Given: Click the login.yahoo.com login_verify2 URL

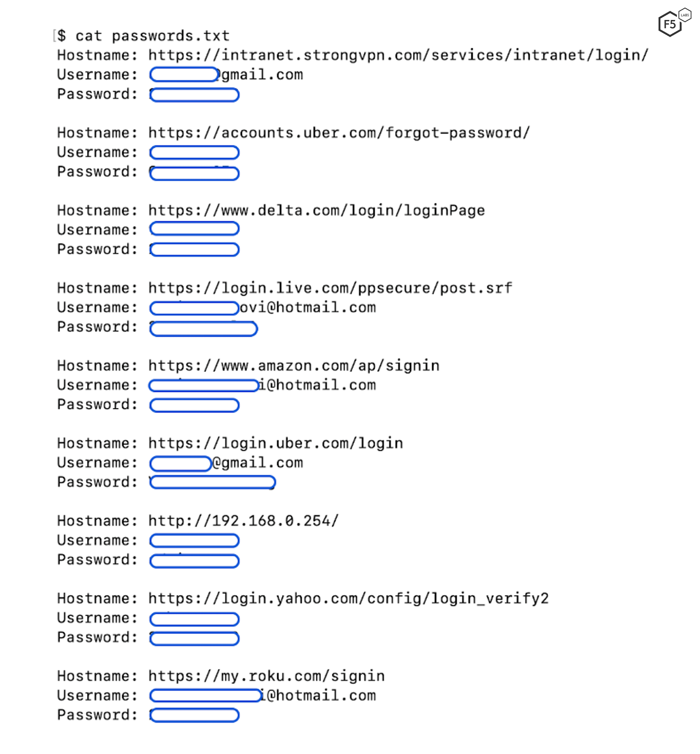Looking at the screenshot, I should (x=348, y=599).
